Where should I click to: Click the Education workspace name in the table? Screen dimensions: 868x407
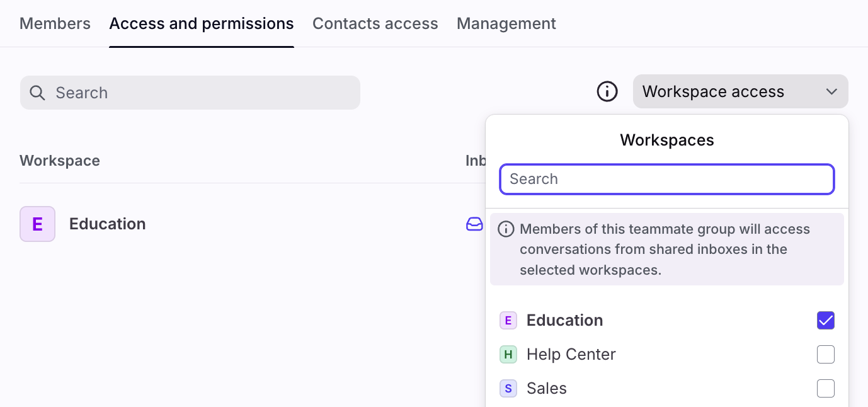pos(107,224)
